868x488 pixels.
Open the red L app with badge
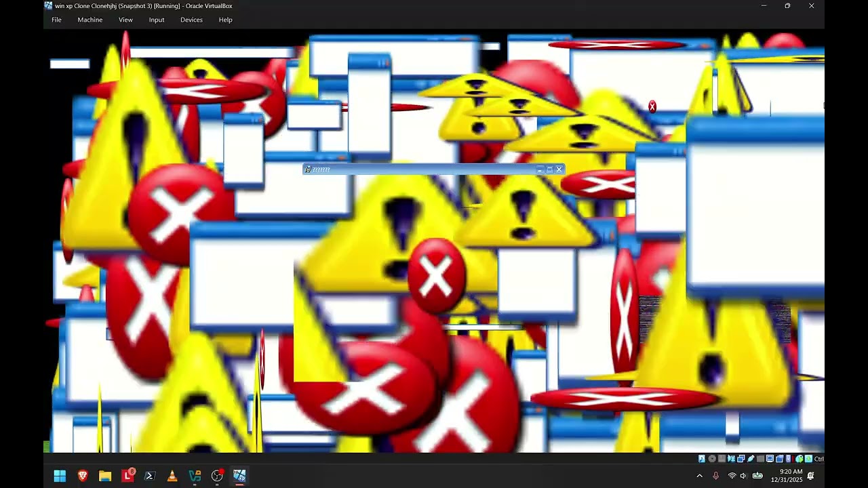(127, 476)
